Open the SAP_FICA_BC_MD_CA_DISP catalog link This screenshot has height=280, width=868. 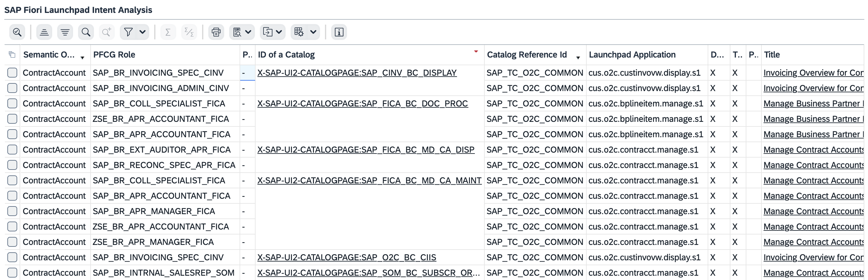[366, 150]
